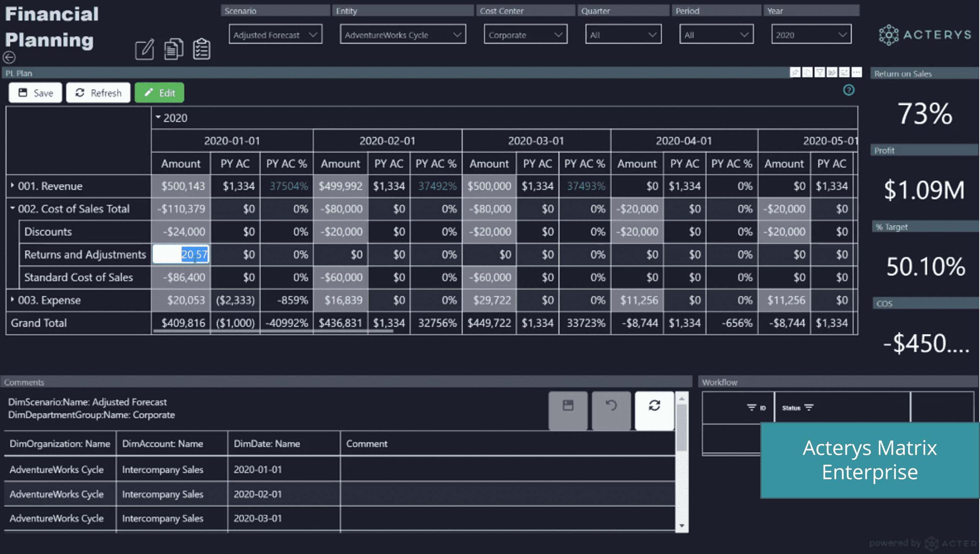This screenshot has width=980, height=554.
Task: Click the % Target 50.10% value
Action: [926, 266]
